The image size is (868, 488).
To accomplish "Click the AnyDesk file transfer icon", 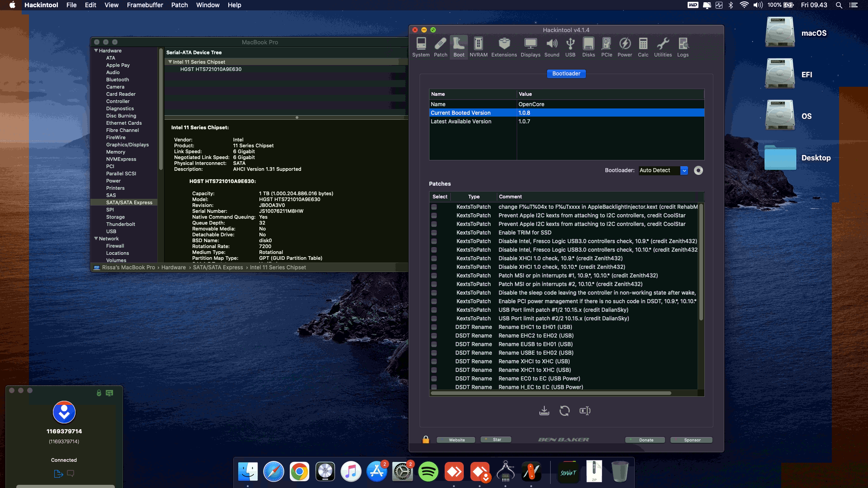I will pyautogui.click(x=58, y=474).
